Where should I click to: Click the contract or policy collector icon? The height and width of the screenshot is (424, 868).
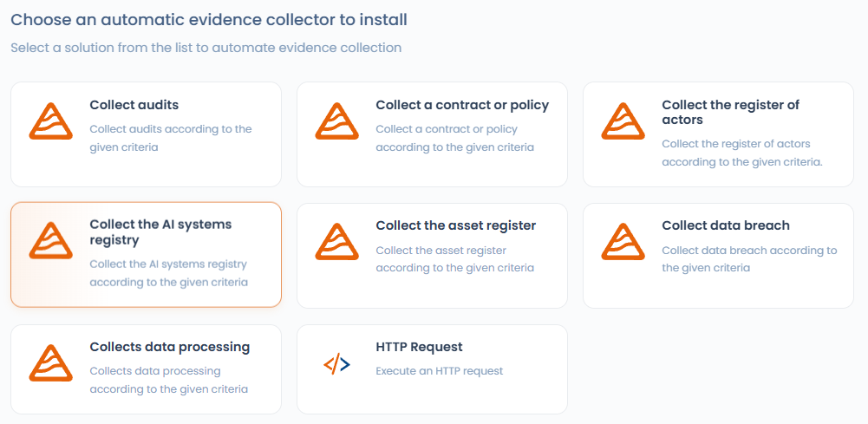336,121
